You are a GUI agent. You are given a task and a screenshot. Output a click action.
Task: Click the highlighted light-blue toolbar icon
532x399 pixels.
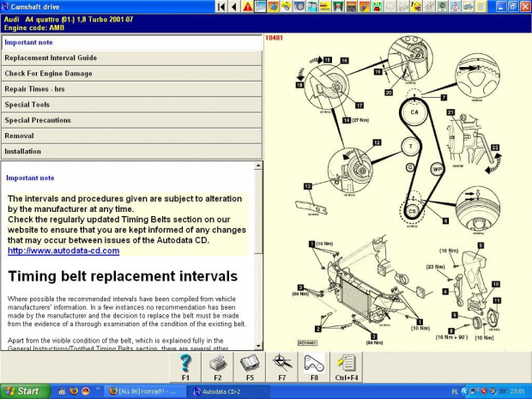click(260, 7)
